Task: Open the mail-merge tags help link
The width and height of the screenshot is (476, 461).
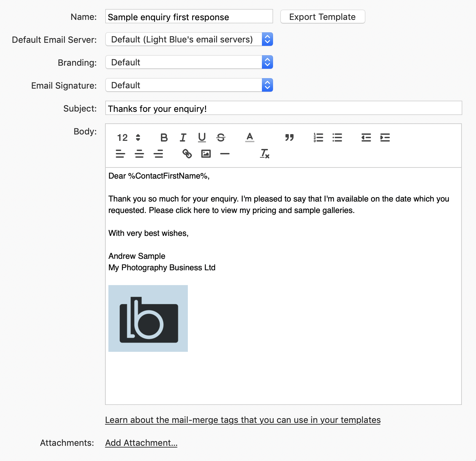Action: 243,420
